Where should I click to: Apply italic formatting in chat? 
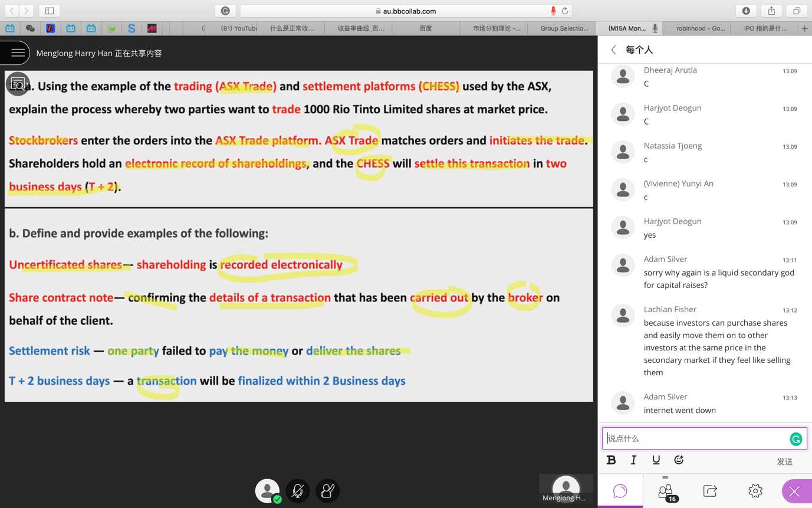point(633,460)
